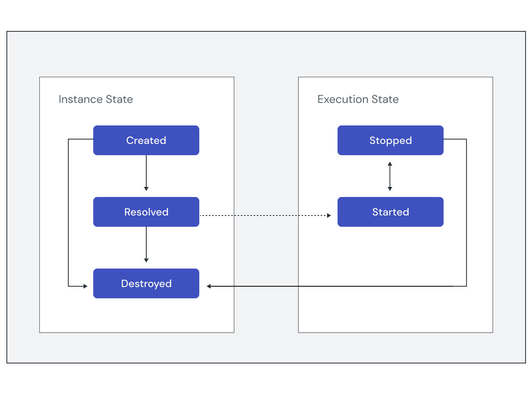Click the Started label text
Screen dimensions: 532x394
[x=390, y=212]
